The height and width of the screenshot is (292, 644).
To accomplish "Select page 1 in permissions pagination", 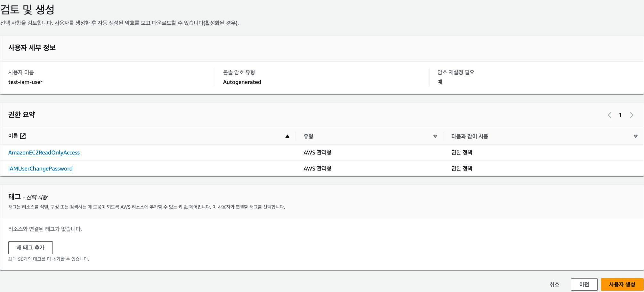I will [x=620, y=115].
